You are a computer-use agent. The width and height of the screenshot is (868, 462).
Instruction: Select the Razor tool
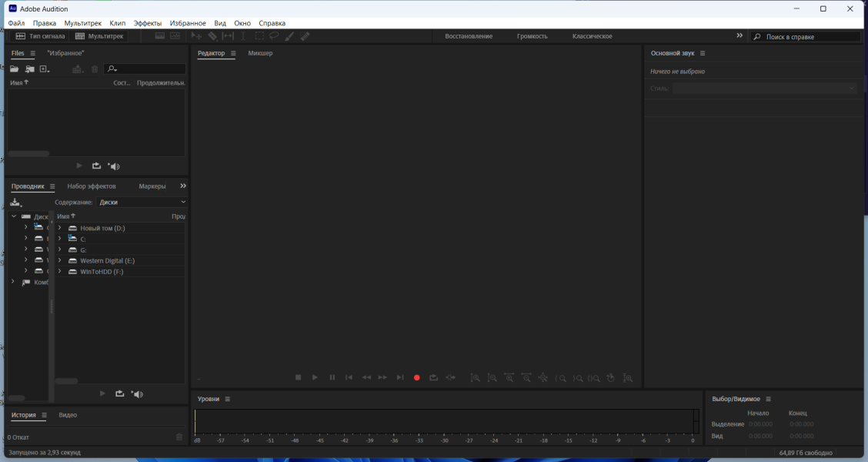pos(212,36)
